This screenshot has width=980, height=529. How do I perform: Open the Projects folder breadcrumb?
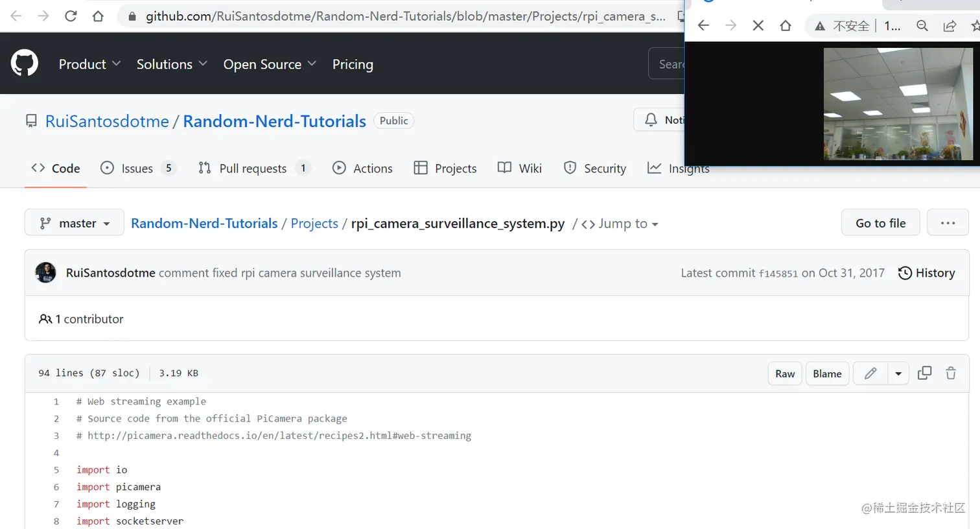[x=314, y=224]
